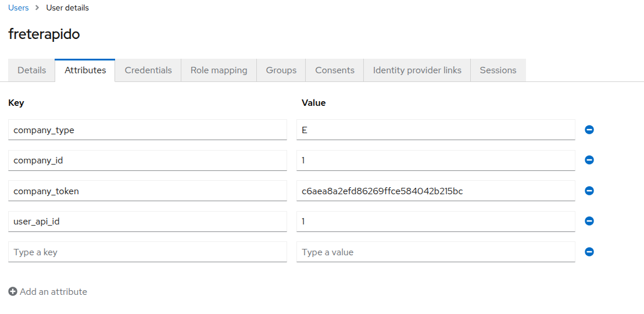Go to the Groups tab
Image resolution: width=644 pixels, height=314 pixels.
281,70
